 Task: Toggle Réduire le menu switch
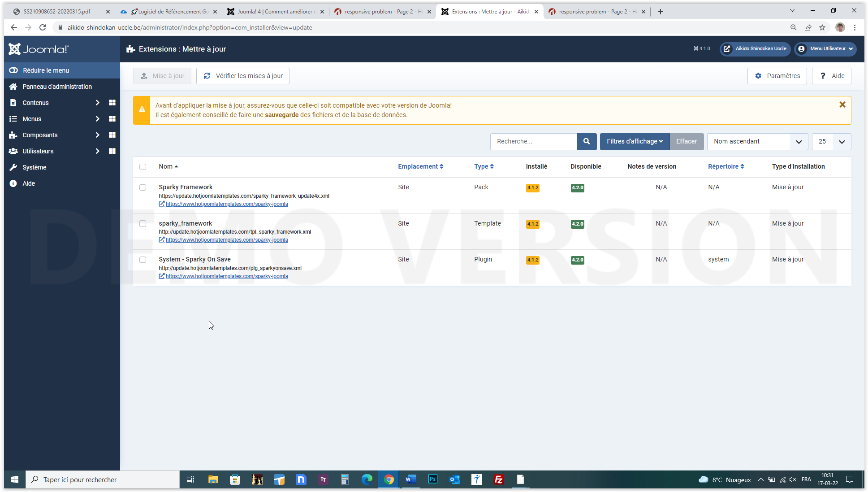click(13, 70)
